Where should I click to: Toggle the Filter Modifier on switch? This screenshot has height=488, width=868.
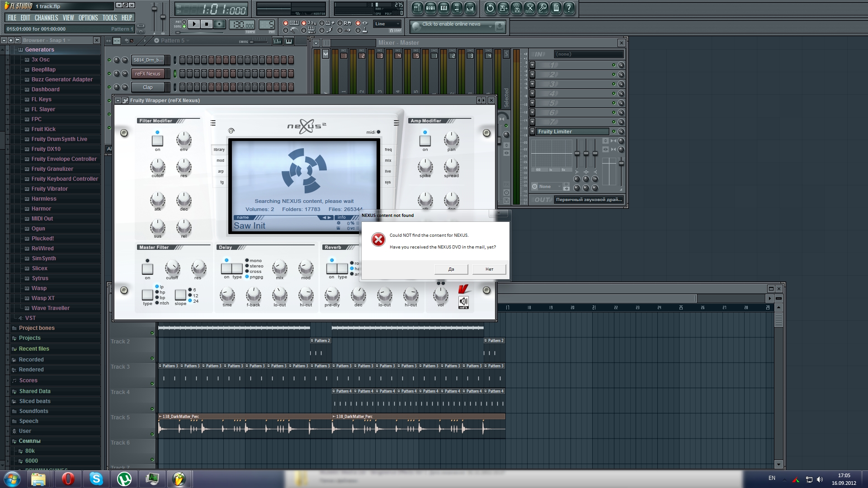[157, 141]
